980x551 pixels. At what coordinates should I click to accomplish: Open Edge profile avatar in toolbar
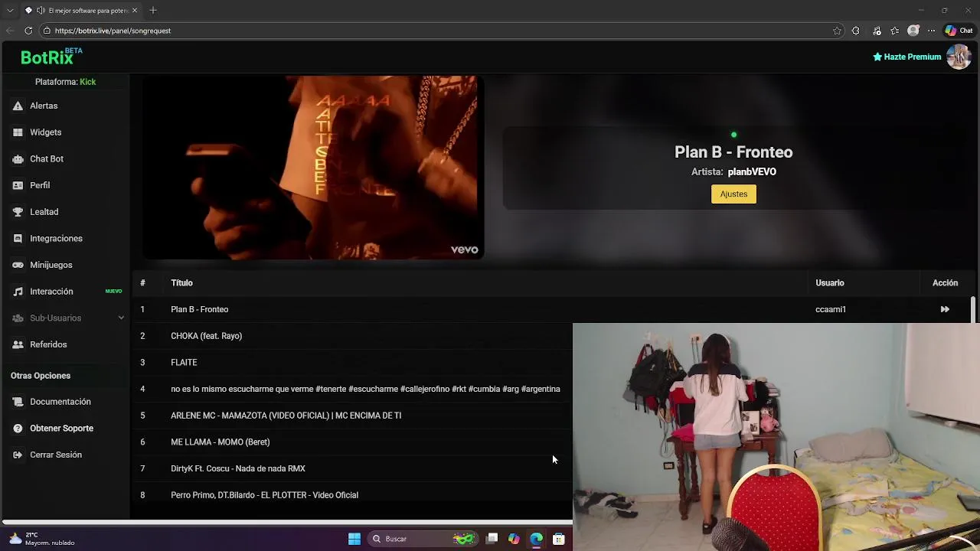pos(913,31)
